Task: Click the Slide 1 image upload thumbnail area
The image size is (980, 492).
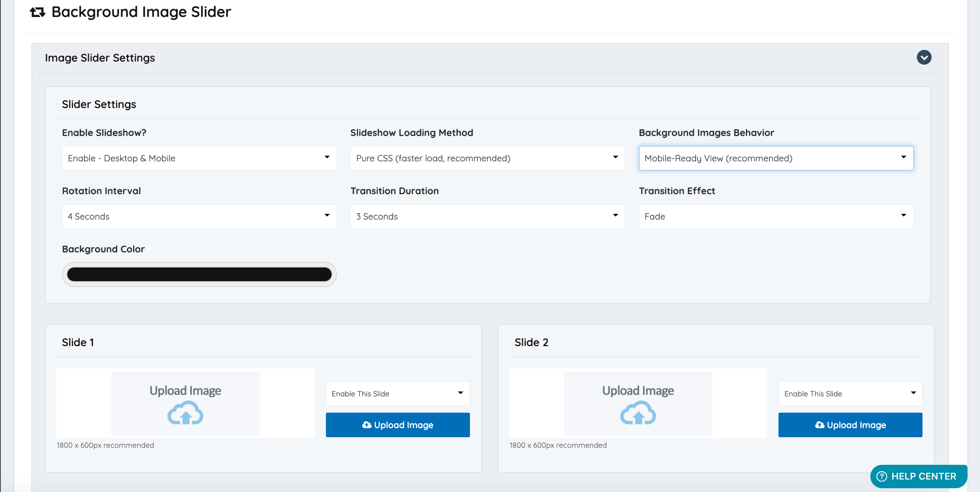Action: pyautogui.click(x=185, y=403)
